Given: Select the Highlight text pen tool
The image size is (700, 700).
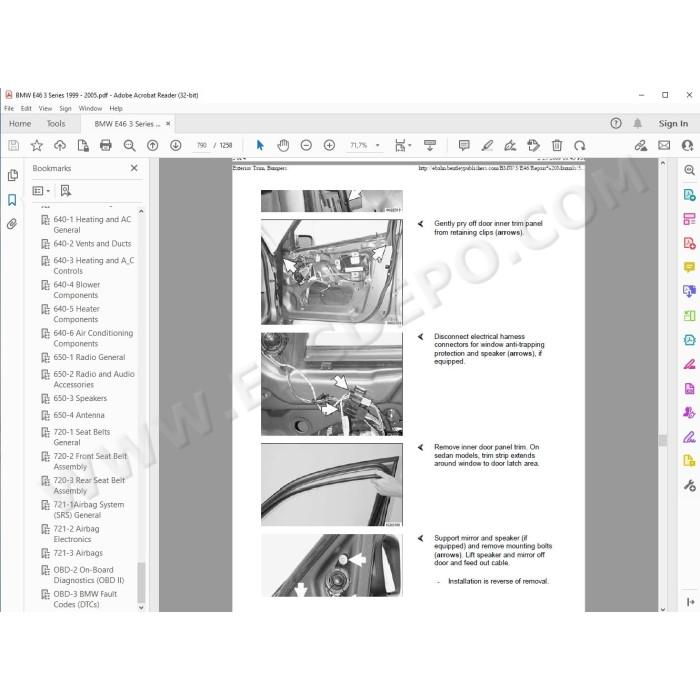Looking at the screenshot, I should coord(488,145).
